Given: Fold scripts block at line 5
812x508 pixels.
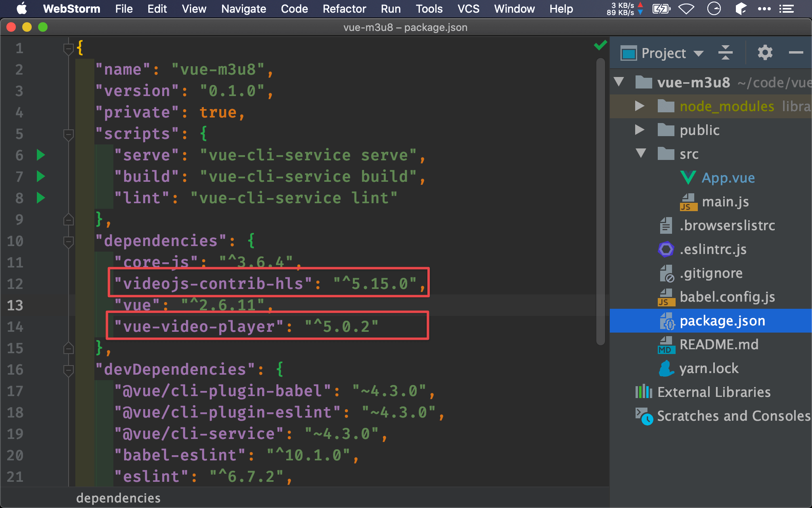Looking at the screenshot, I should coord(68,134).
